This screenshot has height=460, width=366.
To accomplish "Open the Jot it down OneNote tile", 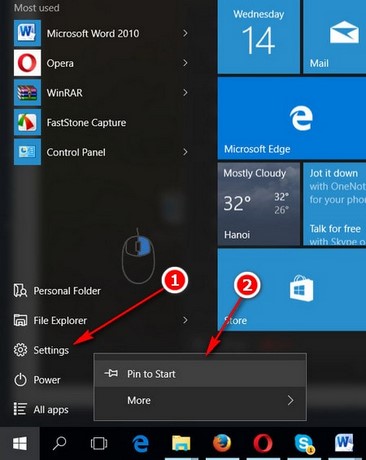I will coord(335,204).
